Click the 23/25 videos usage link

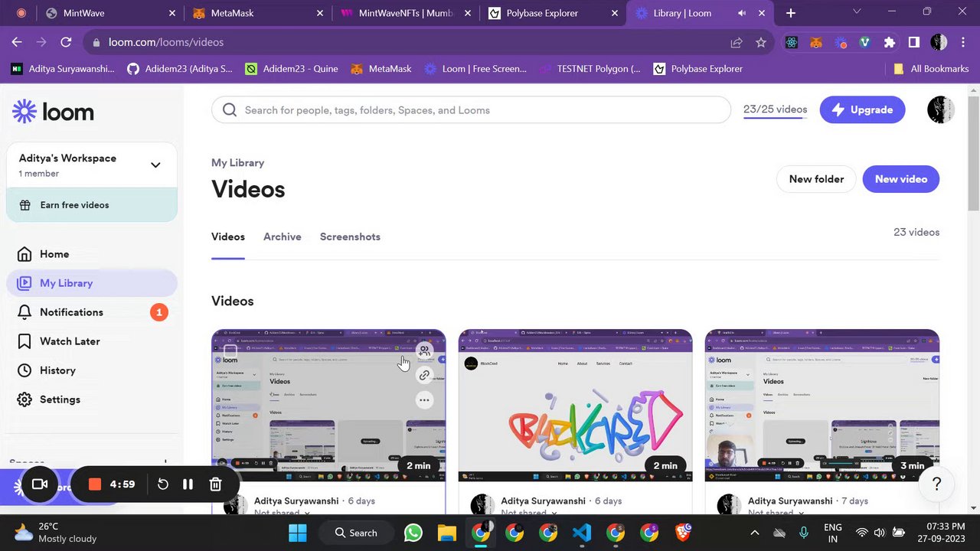click(775, 109)
